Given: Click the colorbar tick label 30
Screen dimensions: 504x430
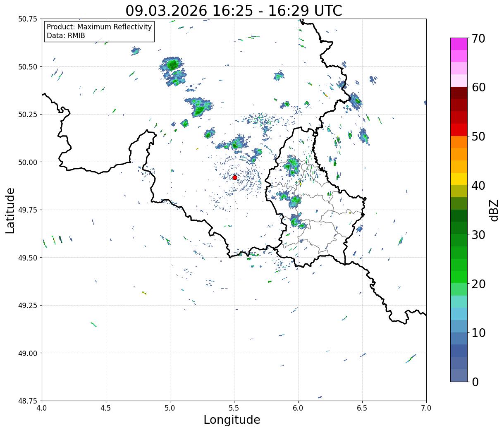Looking at the screenshot, I should [x=478, y=235].
